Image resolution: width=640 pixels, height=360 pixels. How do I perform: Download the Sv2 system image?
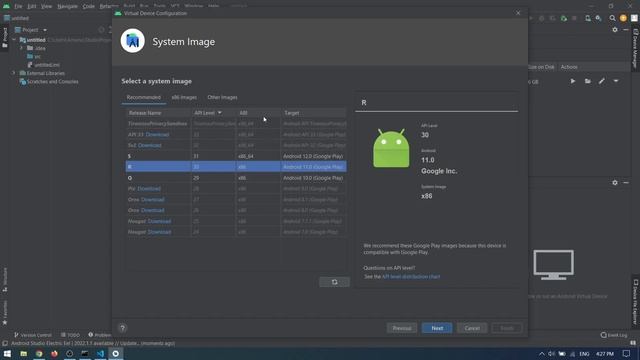pyautogui.click(x=149, y=145)
